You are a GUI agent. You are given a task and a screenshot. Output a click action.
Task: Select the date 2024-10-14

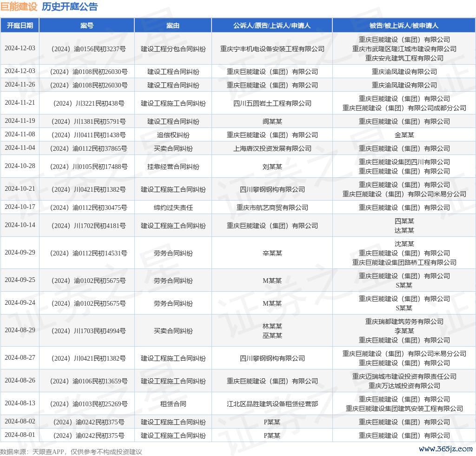20,225
